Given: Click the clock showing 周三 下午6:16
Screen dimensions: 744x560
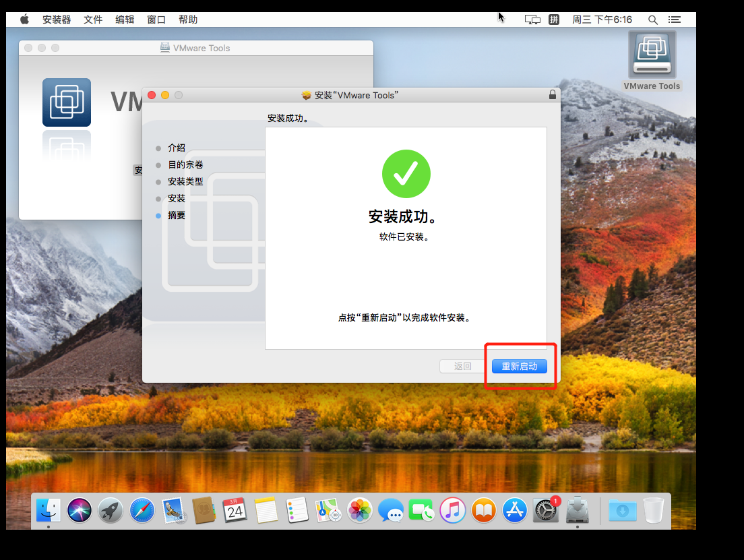Looking at the screenshot, I should point(602,20).
